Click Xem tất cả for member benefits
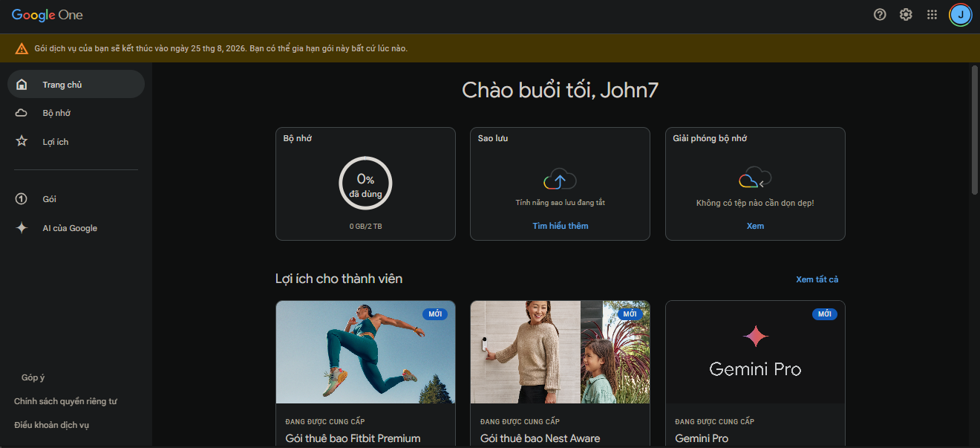 tap(817, 279)
